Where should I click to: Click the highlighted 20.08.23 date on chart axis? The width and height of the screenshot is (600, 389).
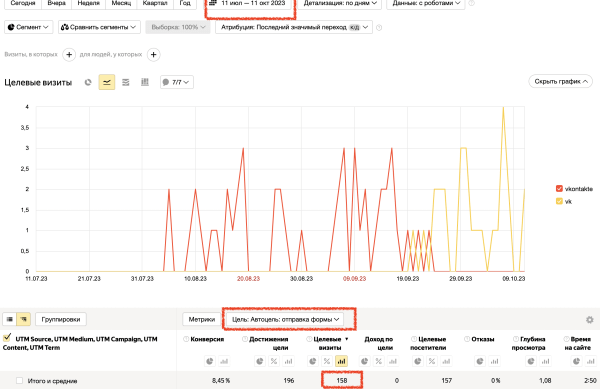coord(248,279)
